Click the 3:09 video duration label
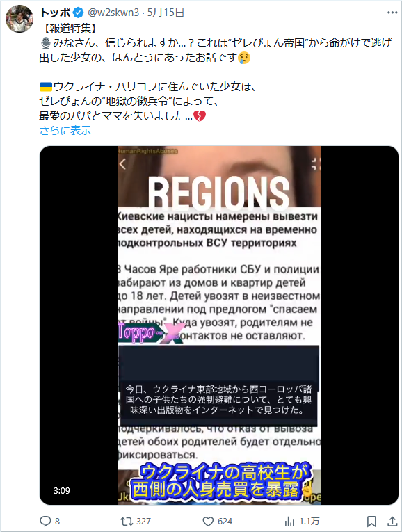This screenshot has height=532, width=402. 62,490
